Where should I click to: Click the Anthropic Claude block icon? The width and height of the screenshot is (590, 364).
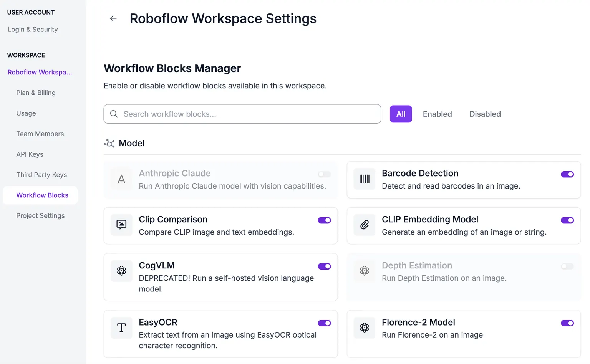tap(121, 179)
